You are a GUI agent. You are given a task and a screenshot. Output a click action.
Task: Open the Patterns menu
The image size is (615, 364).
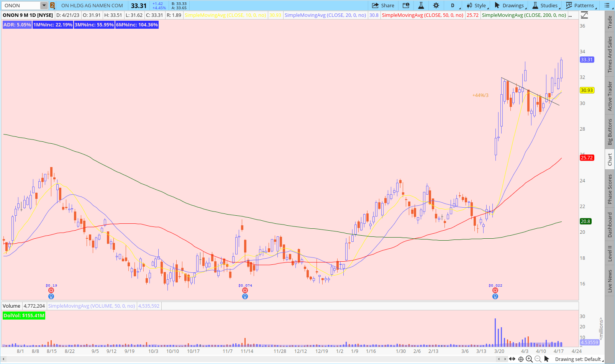581,5
